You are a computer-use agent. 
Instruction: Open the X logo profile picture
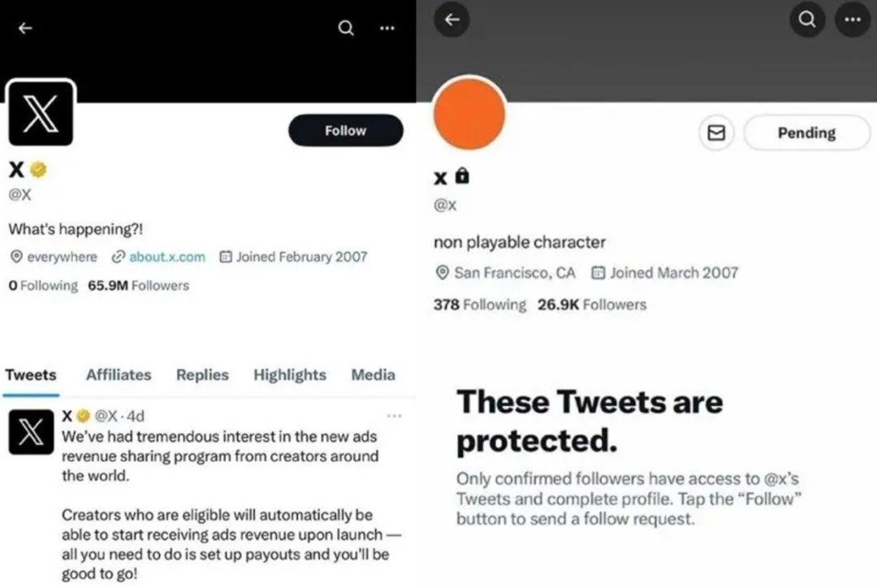(41, 115)
